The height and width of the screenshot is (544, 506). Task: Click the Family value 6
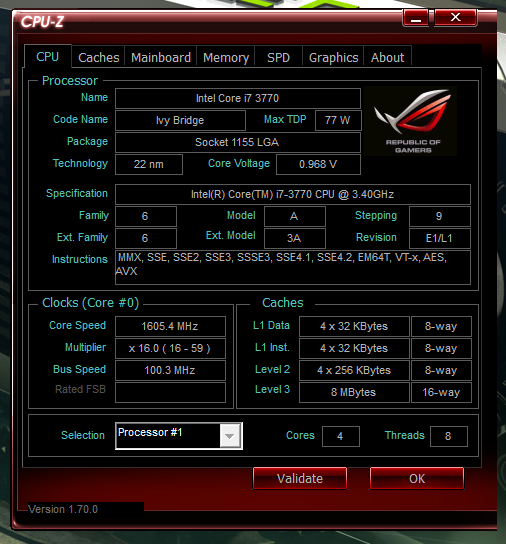pyautogui.click(x=146, y=216)
